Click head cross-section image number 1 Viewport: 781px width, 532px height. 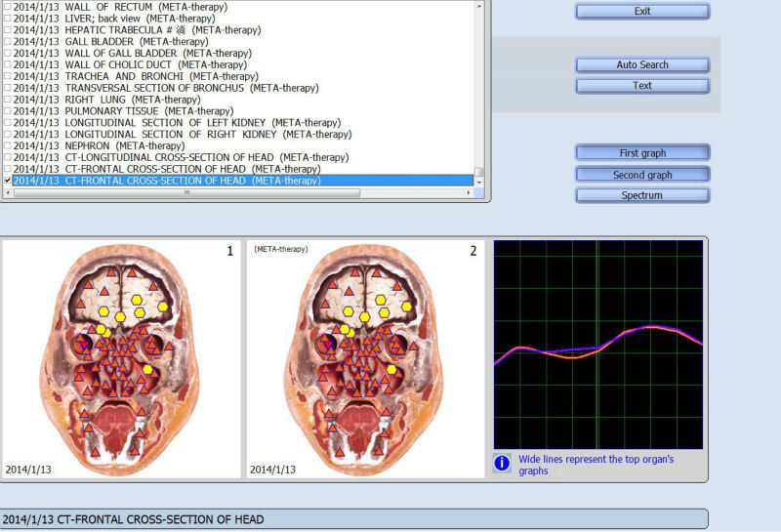pyautogui.click(x=121, y=358)
